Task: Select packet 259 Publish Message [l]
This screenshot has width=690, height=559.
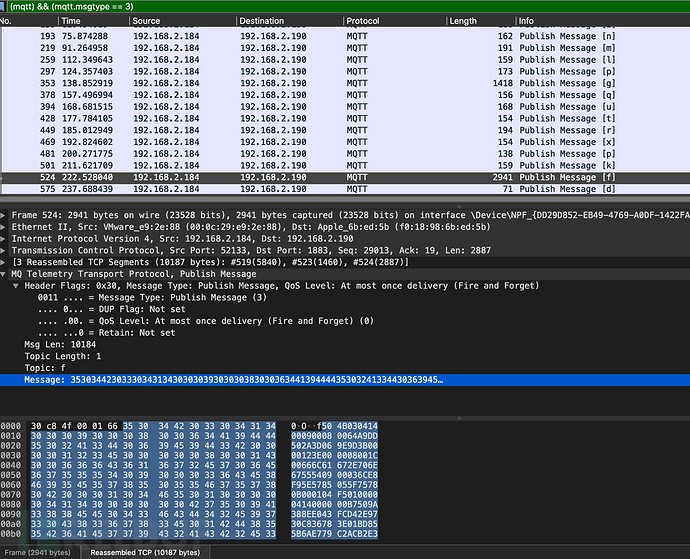Action: coord(345,59)
